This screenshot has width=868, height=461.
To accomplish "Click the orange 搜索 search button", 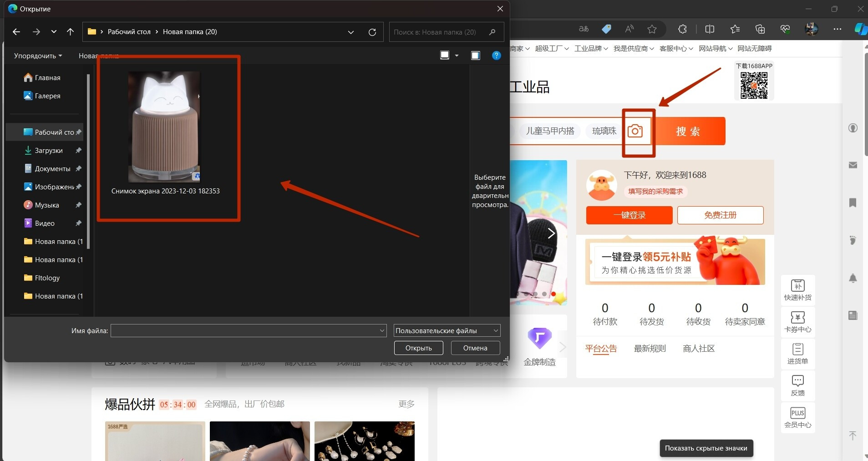I will click(689, 131).
